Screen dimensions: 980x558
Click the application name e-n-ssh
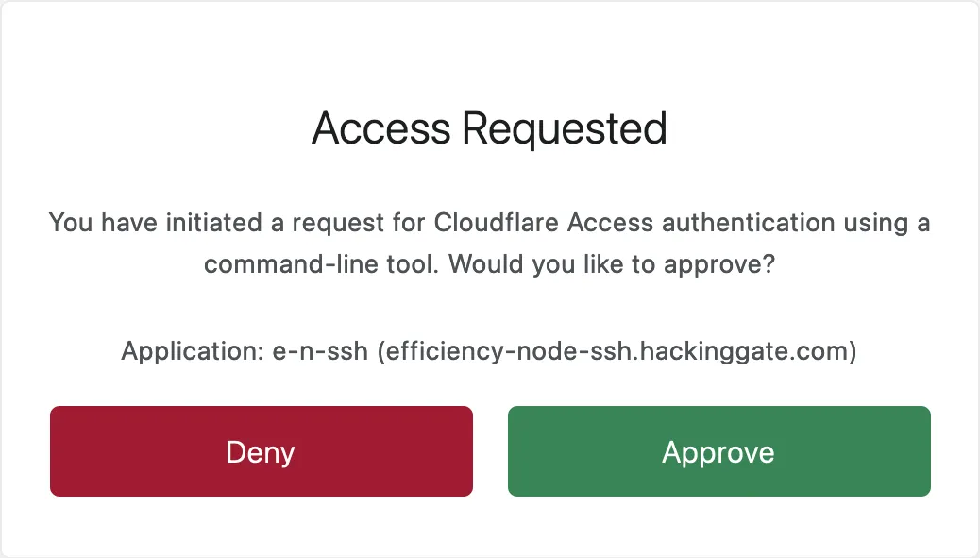[x=323, y=350]
